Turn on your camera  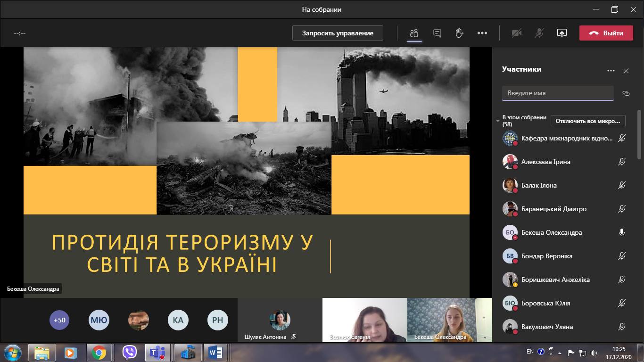(x=517, y=33)
